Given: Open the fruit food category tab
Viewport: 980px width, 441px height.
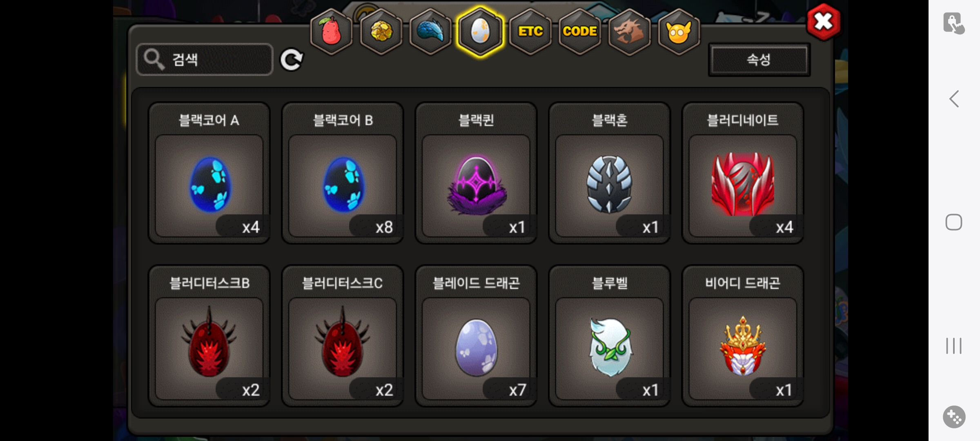Looking at the screenshot, I should tap(331, 31).
